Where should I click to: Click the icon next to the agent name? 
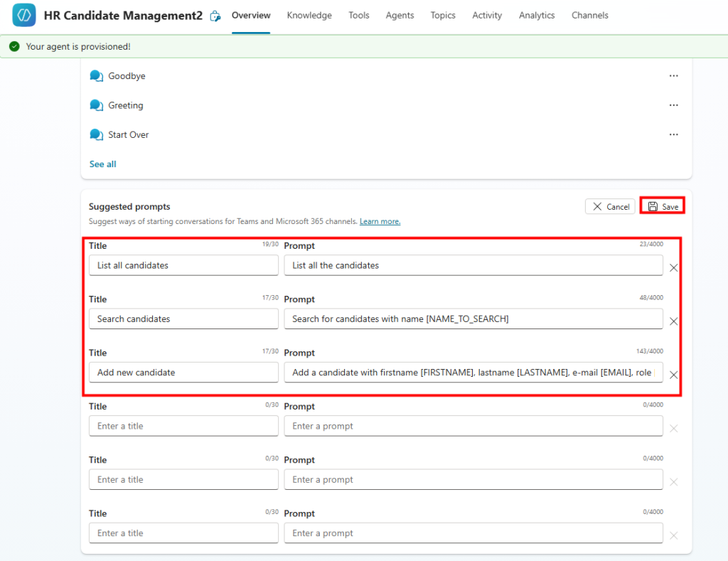point(215,16)
